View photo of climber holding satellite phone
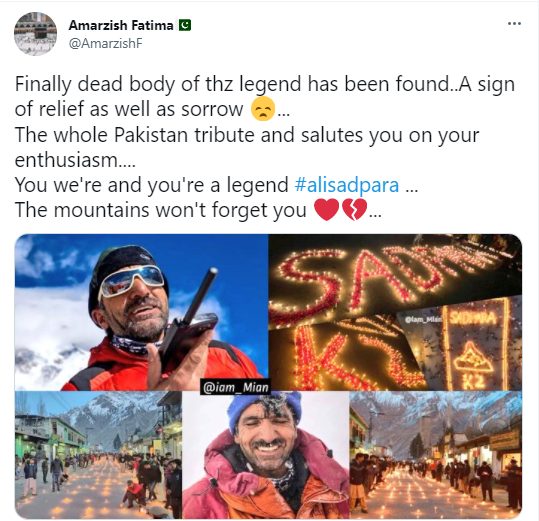 (141, 312)
